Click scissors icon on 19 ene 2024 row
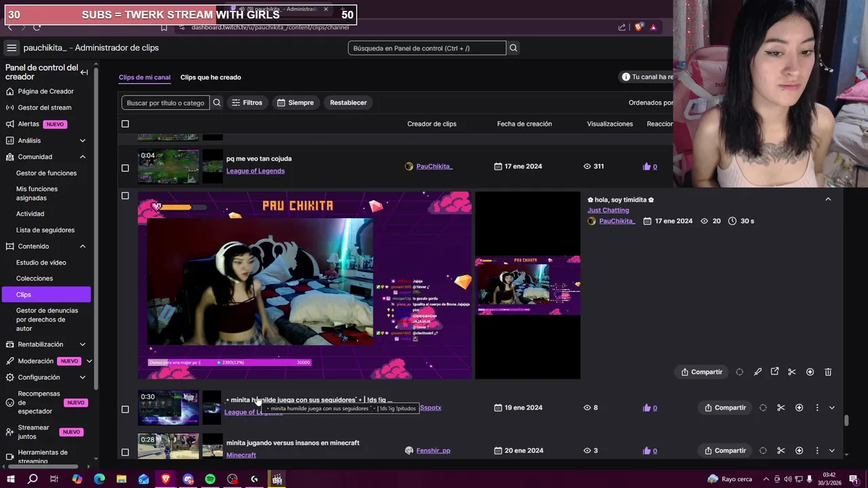The height and width of the screenshot is (488, 868). [781, 408]
